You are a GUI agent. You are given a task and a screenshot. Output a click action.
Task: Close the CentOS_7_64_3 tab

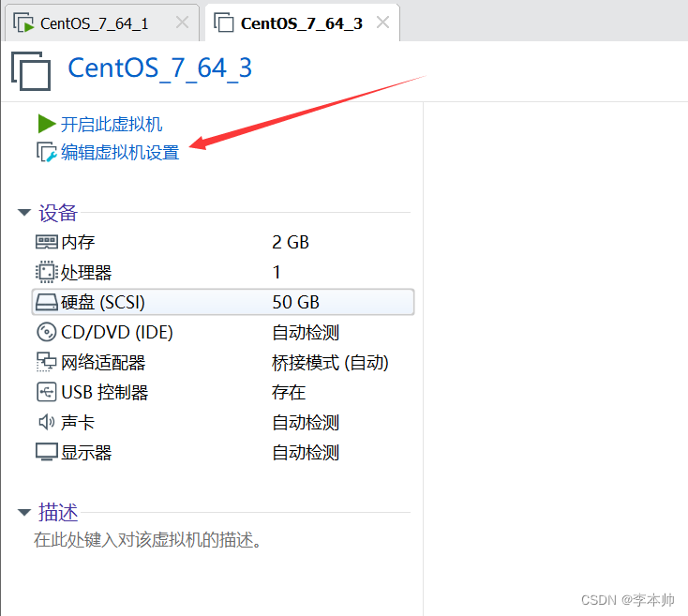coord(383,22)
